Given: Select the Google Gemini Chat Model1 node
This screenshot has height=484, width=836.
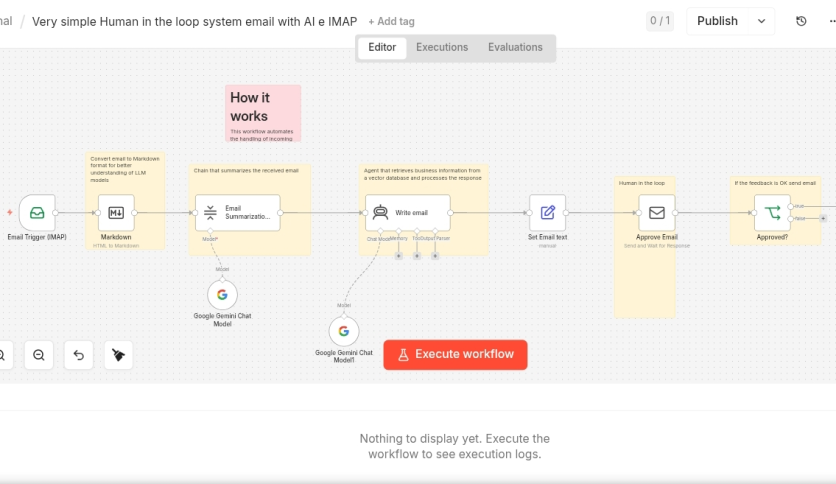Looking at the screenshot, I should [x=344, y=331].
